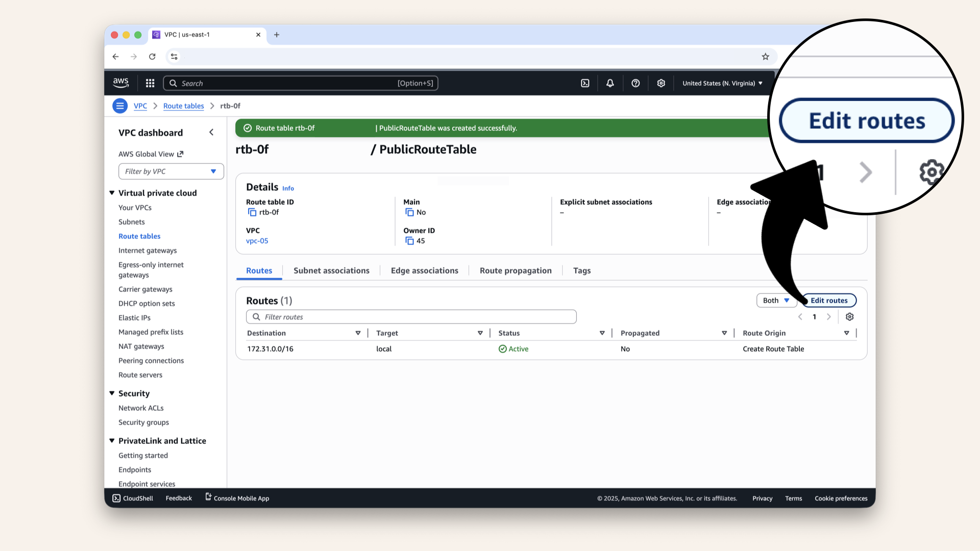Open the AWS services grid menu
Screen dimensions: 980x551
point(150,83)
